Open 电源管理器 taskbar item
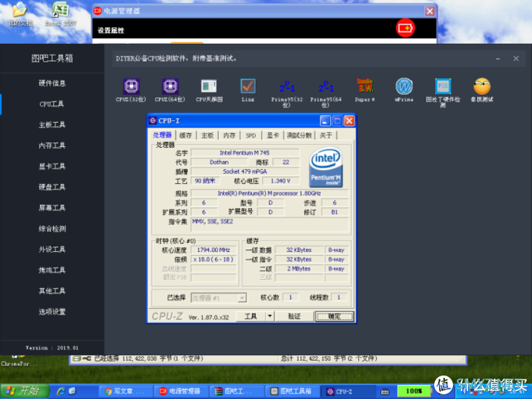The width and height of the screenshot is (532, 399). pyautogui.click(x=180, y=391)
